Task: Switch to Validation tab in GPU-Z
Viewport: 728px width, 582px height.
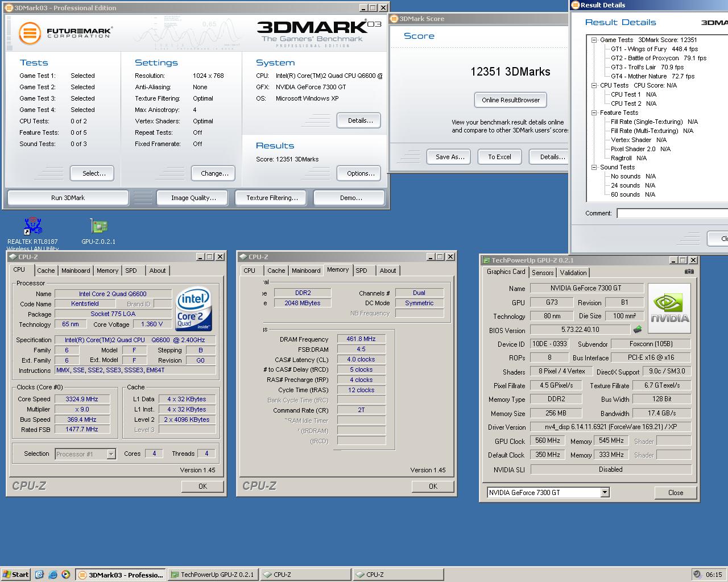Action: pos(573,273)
